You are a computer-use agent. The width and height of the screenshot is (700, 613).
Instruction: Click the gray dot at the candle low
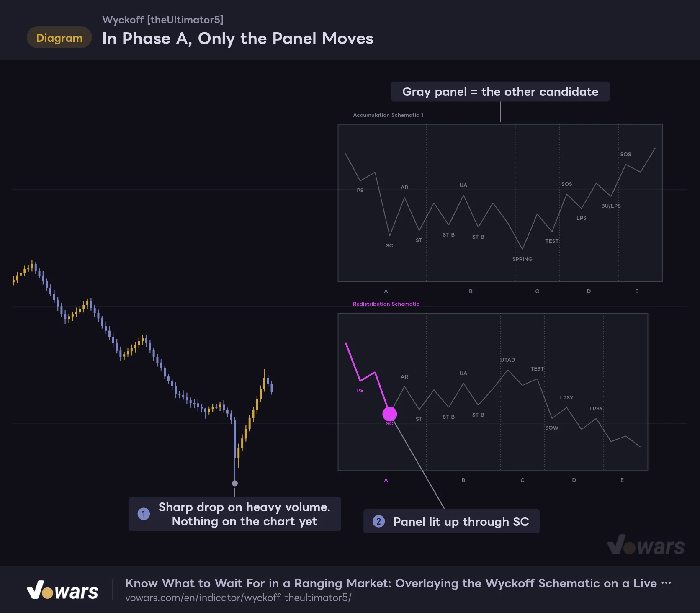coord(235,483)
